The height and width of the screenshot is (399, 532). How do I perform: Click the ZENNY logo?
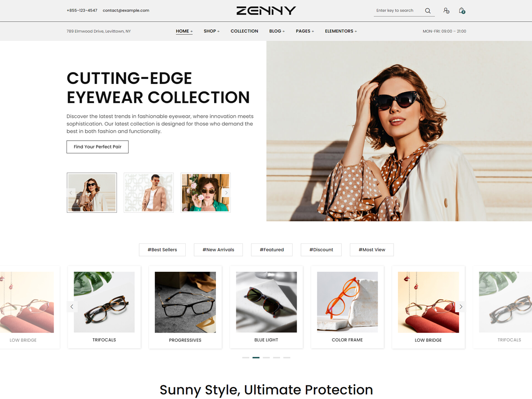266,11
